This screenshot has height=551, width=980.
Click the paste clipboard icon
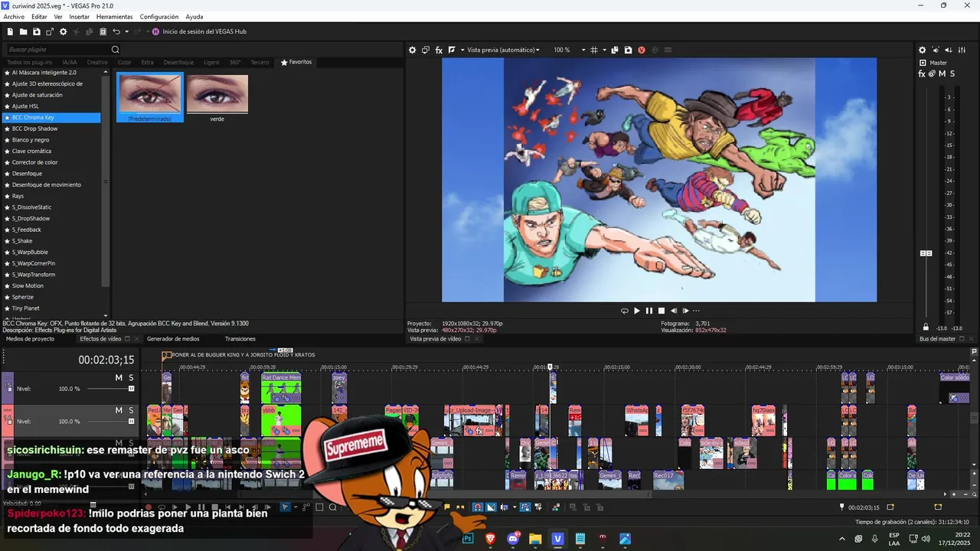[103, 31]
